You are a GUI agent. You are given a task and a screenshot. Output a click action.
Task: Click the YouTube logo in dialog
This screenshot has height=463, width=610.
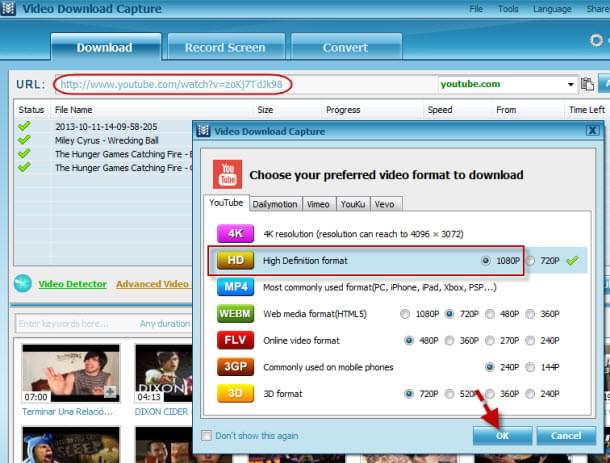[227, 174]
